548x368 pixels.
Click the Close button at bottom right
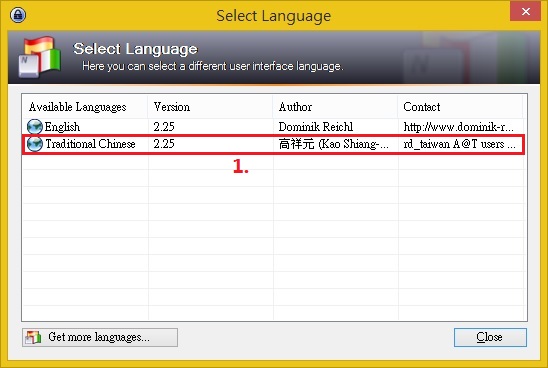pyautogui.click(x=490, y=337)
